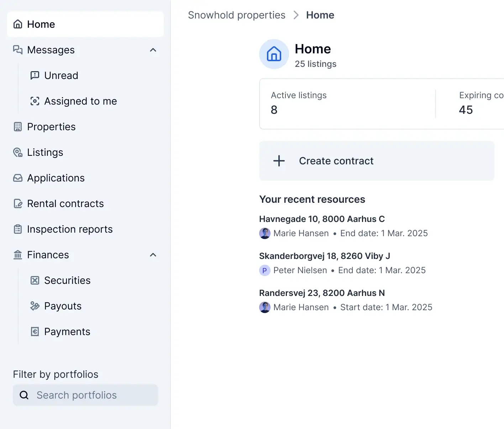Go to Snowhold properties breadcrumb

[236, 15]
